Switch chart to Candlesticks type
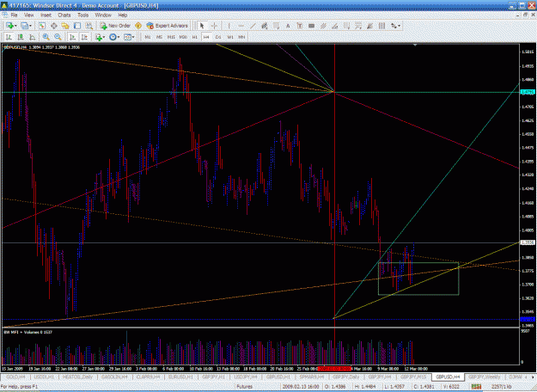The width and height of the screenshot is (537, 392). point(21,37)
